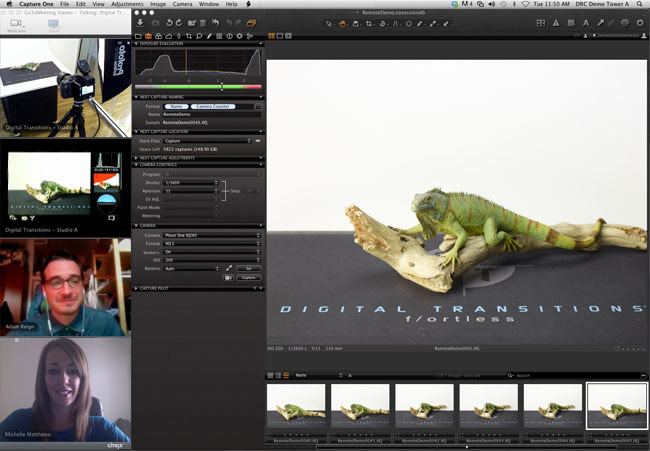Open the ISO 200 dropdown

point(212,260)
